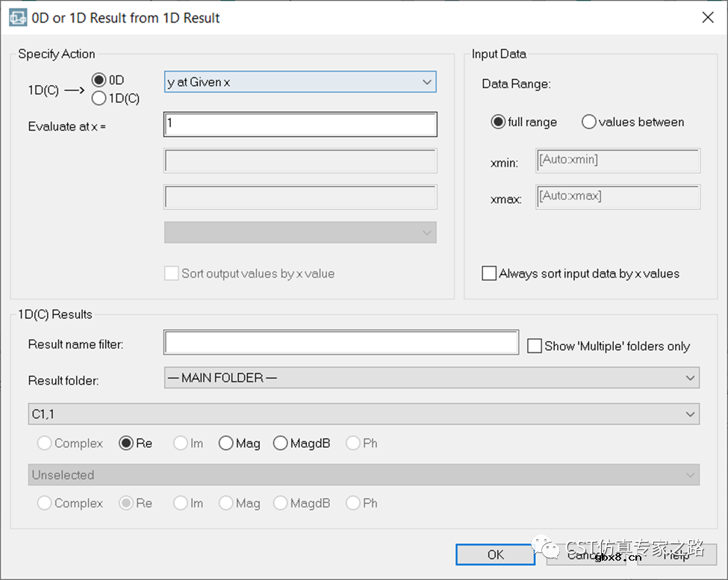Expand the MAIN FOLDER result folder dropdown
The image size is (728, 580).
431,378
